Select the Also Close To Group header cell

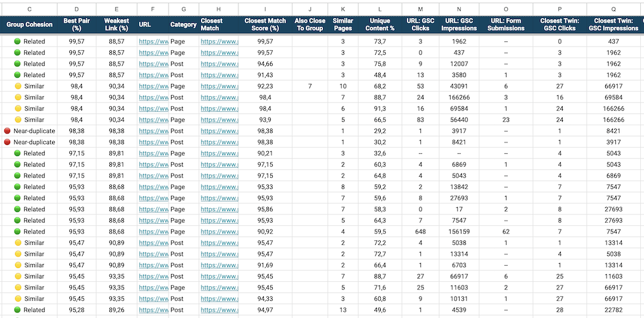[310, 25]
